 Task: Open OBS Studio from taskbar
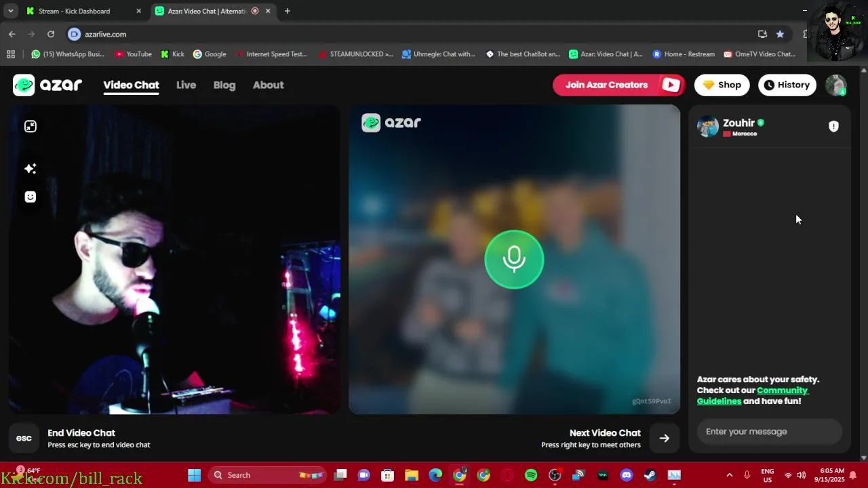click(555, 475)
